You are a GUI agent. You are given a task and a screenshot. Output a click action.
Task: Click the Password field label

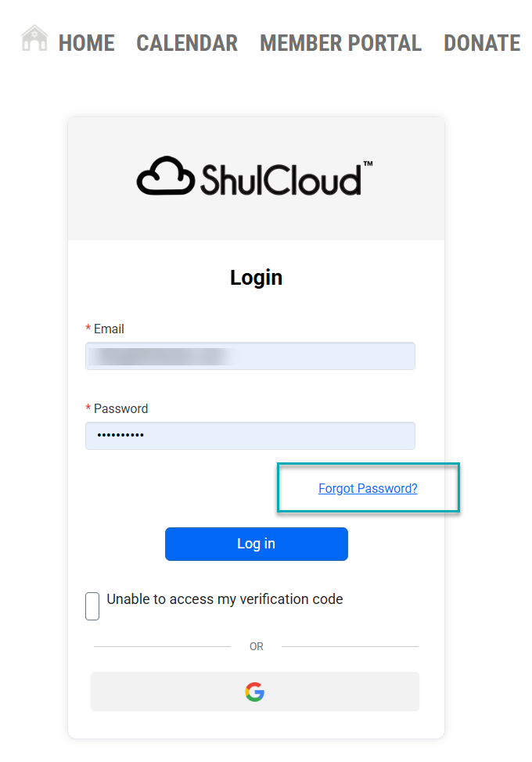click(120, 408)
